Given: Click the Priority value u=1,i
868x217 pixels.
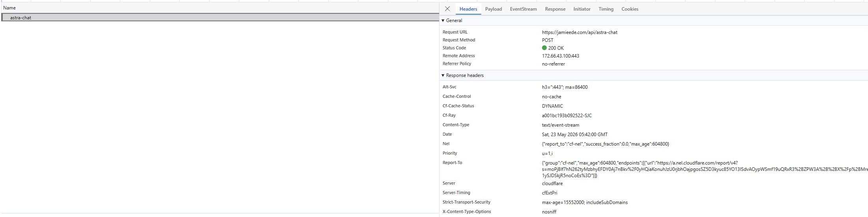Looking at the screenshot, I should [x=547, y=153].
